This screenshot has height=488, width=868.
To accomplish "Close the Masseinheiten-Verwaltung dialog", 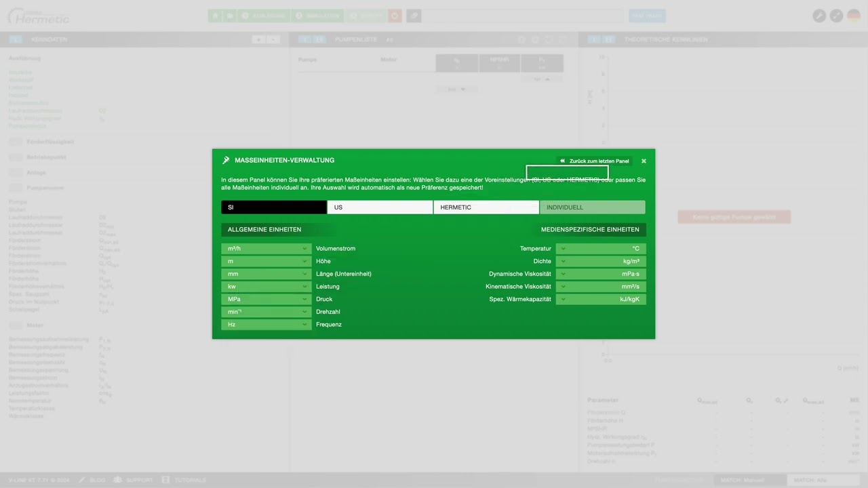I will point(644,161).
